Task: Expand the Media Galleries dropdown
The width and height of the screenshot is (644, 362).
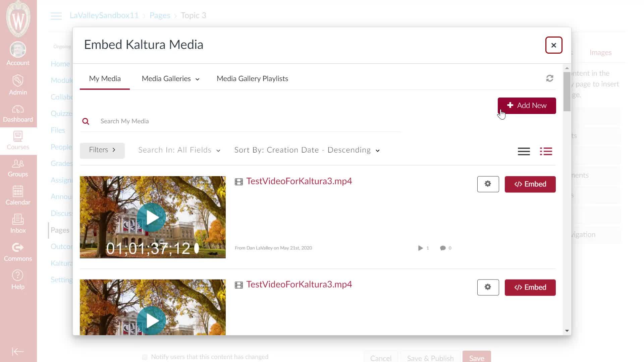Action: (x=170, y=79)
